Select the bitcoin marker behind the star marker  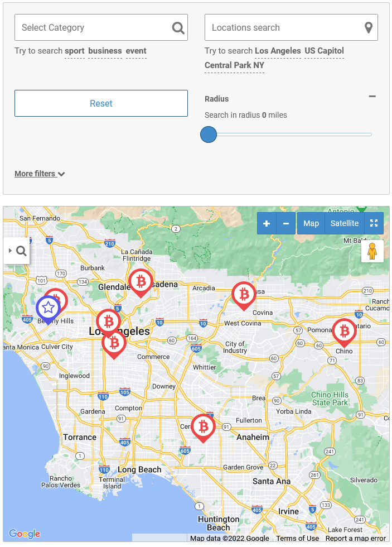pos(61,296)
